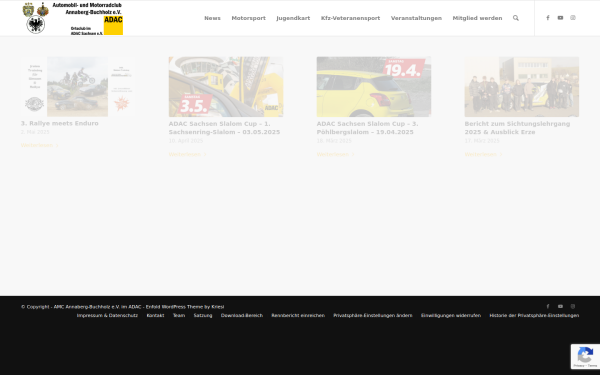Open Kontakt footer link

click(x=155, y=315)
